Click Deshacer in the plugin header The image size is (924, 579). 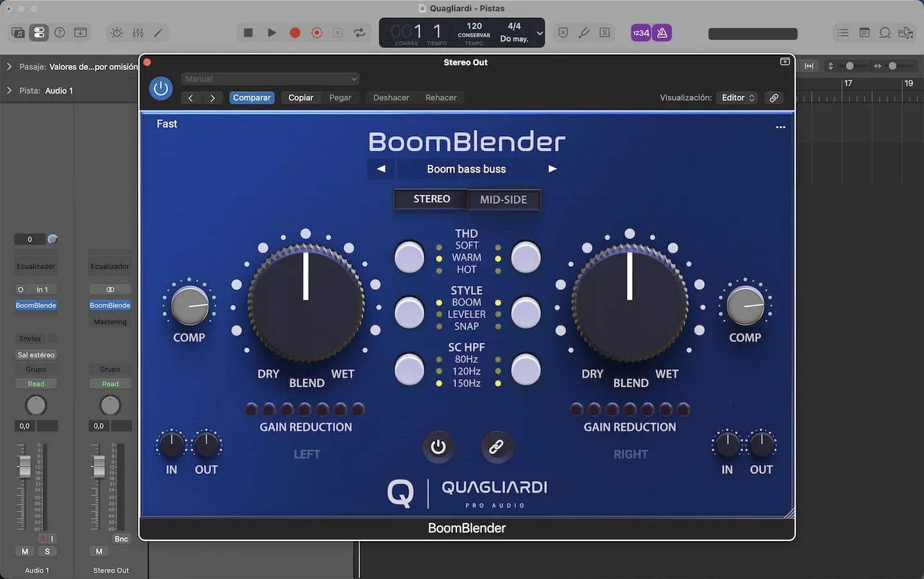(x=391, y=98)
